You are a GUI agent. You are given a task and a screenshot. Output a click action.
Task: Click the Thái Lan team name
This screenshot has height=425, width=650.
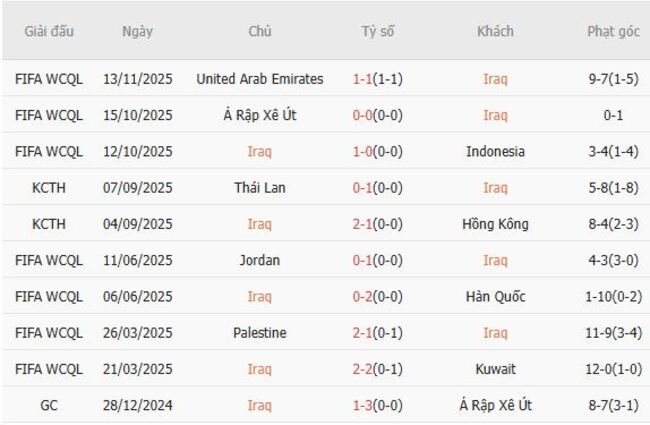coord(260,188)
